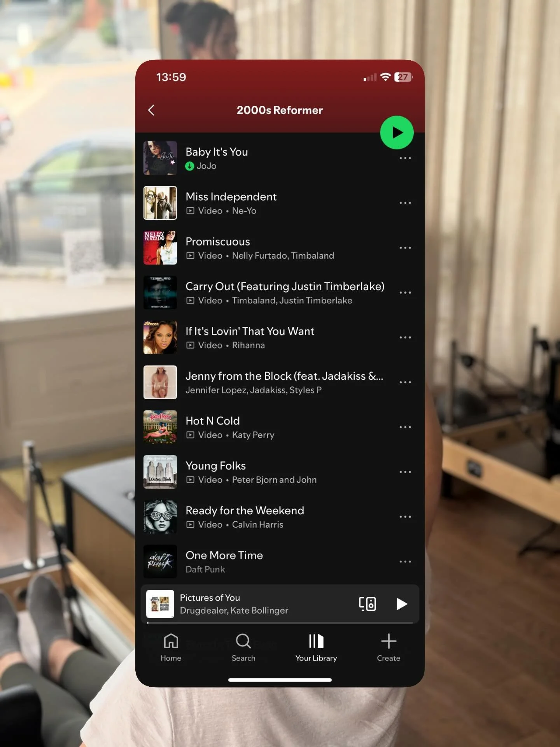Tap the Pictures of You title in mini player
The image size is (560, 747).
[x=210, y=598]
